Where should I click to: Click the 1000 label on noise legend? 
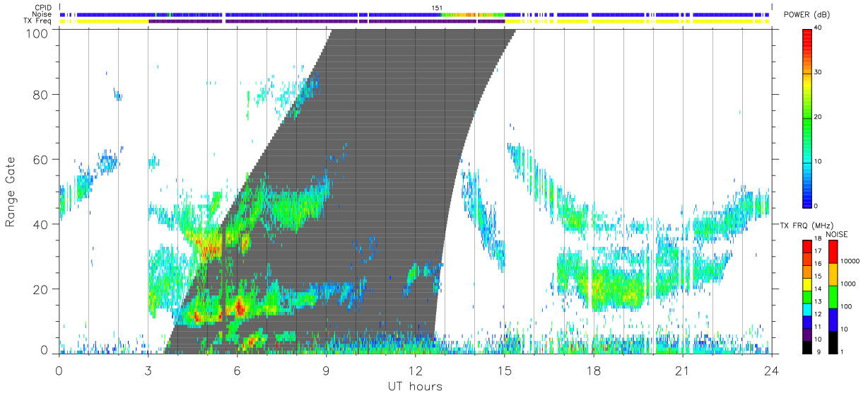click(x=848, y=284)
